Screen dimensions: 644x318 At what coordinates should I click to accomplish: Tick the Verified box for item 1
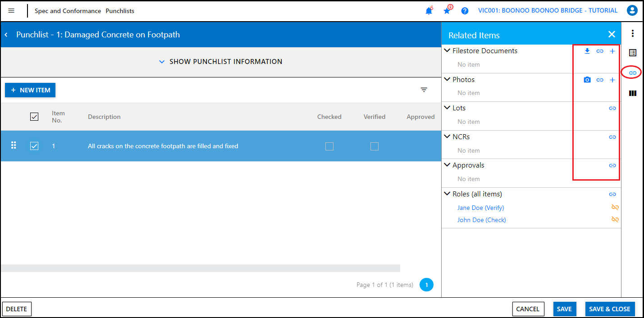[x=375, y=146]
